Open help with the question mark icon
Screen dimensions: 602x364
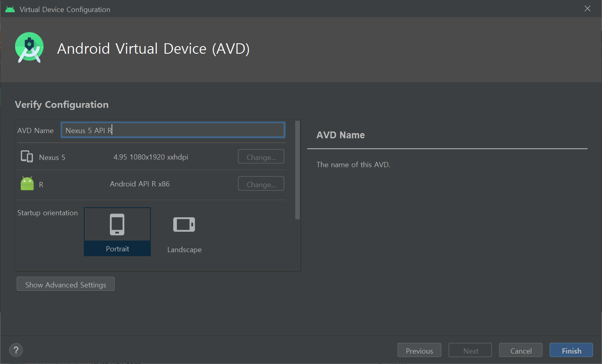click(16, 350)
